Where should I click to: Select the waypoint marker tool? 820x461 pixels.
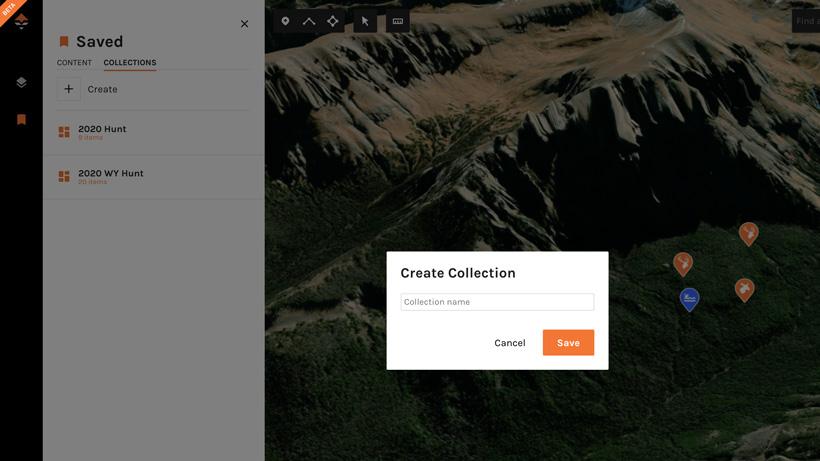tap(285, 21)
